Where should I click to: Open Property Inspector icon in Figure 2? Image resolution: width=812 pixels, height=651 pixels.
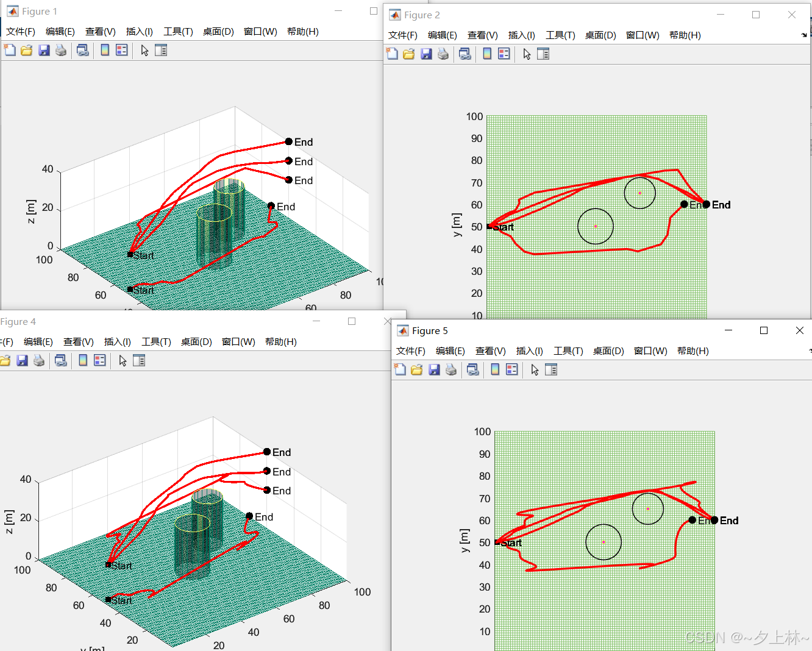coord(543,54)
